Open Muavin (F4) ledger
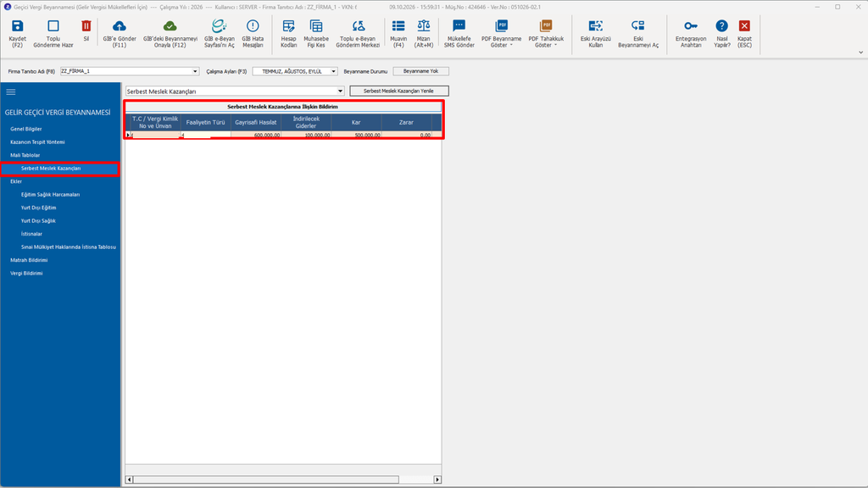Screen dimensions: 868x488 (x=398, y=33)
